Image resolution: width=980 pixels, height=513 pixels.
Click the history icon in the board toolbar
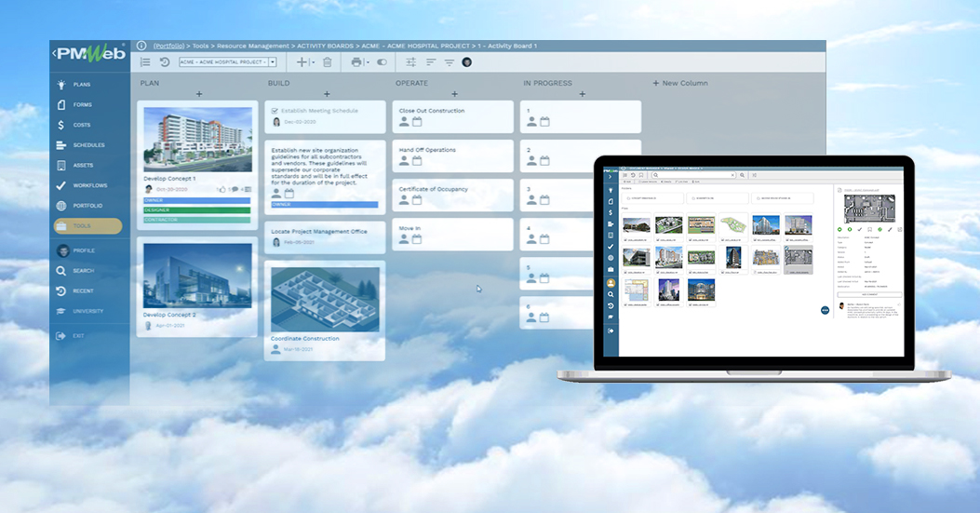(165, 62)
